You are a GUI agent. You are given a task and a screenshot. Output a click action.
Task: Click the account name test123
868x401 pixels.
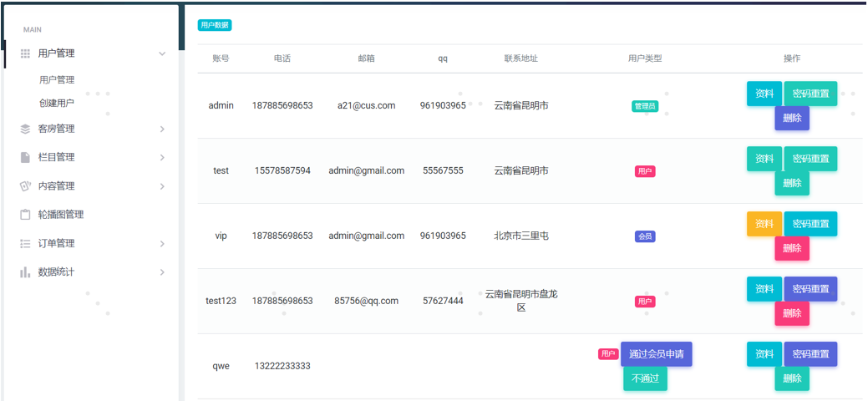[x=221, y=301]
